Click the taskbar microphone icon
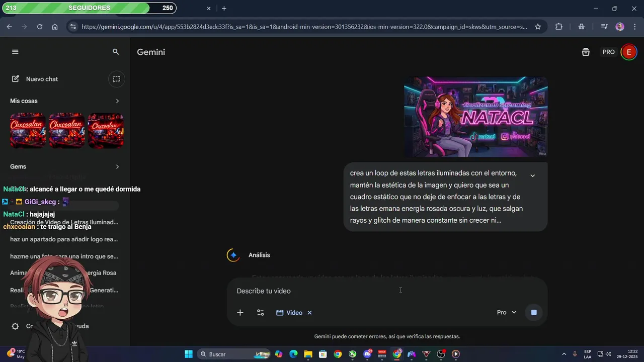644x362 pixels. tap(575, 354)
